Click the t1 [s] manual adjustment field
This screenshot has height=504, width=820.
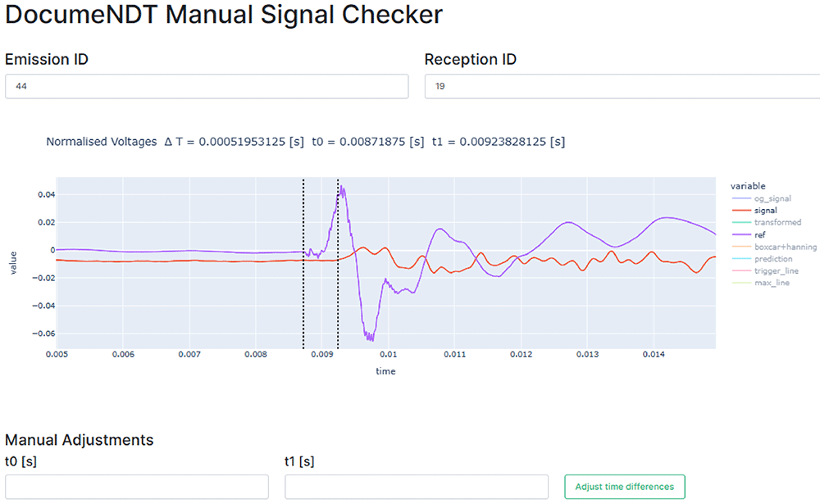pos(417,487)
